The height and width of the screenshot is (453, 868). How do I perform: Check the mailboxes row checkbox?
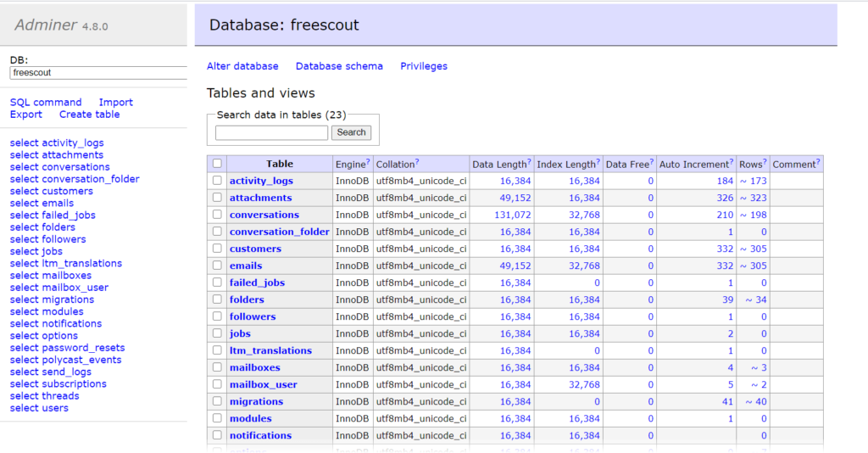click(x=217, y=367)
